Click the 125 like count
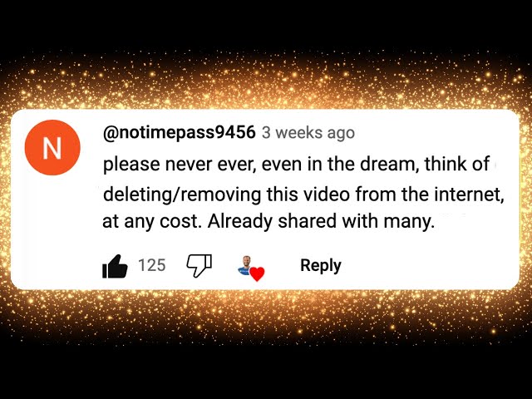This screenshot has width=532, height=399. click(x=151, y=265)
